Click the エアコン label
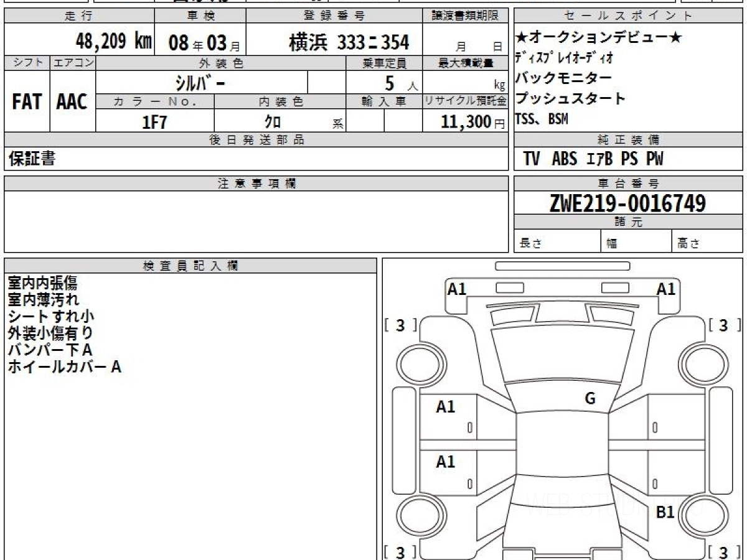 point(73,63)
